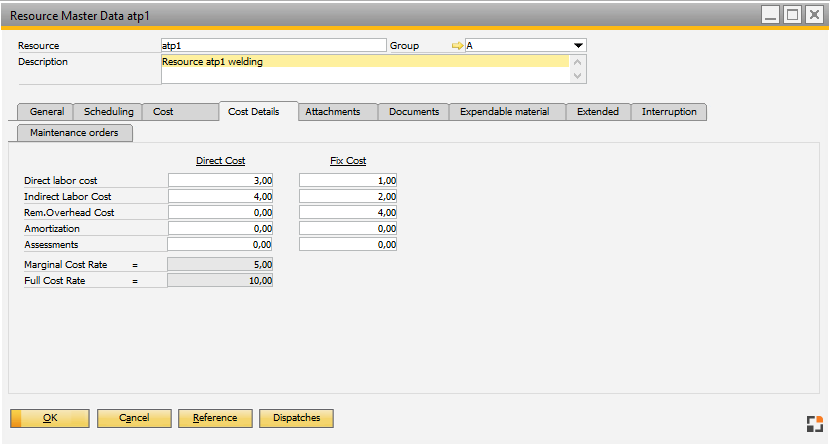The width and height of the screenshot is (830, 445).
Task: Open the Scheduling tab
Action: (108, 112)
